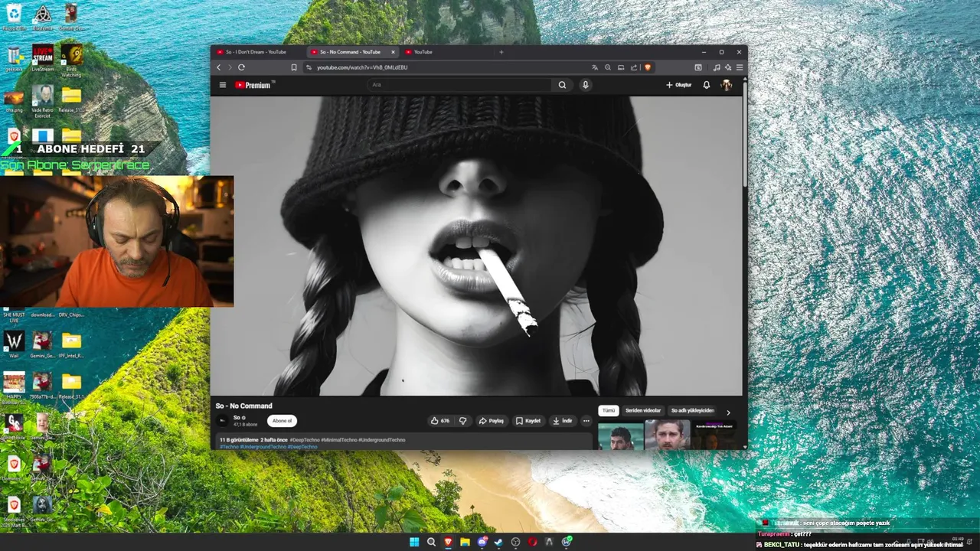This screenshot has width=980, height=551.
Task: Click the 'Kaydet' save button
Action: pos(528,421)
